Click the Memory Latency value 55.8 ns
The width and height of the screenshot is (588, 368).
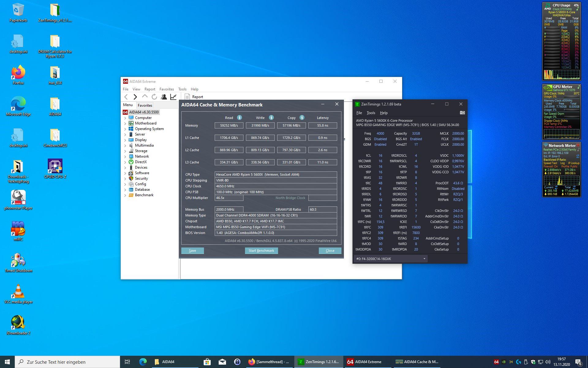pos(322,125)
